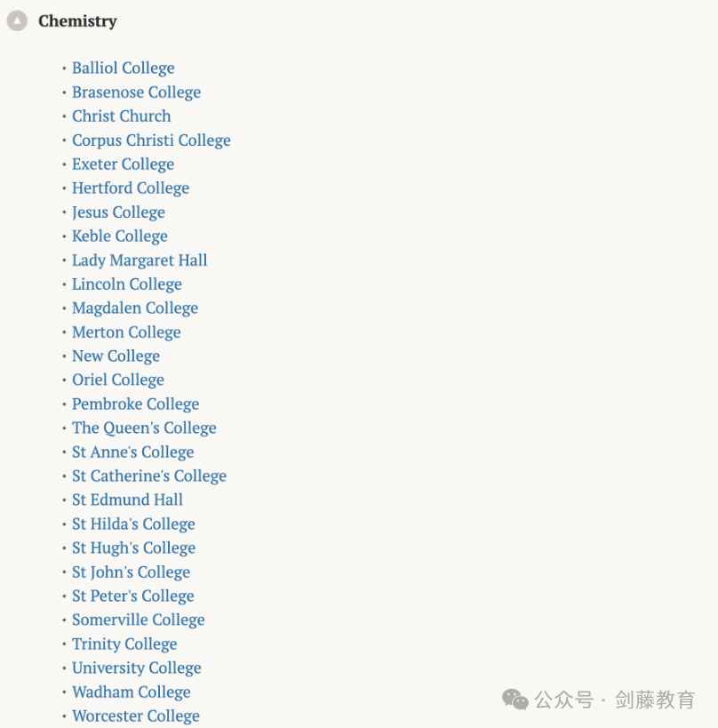Go to Merton College page

tap(127, 332)
